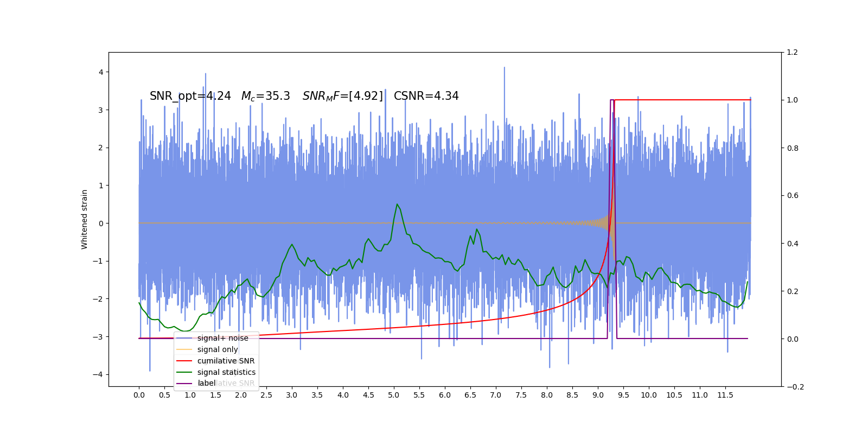Click the green line swatch for signal statistics
Screen dimensions: 868x434
[x=184, y=372]
